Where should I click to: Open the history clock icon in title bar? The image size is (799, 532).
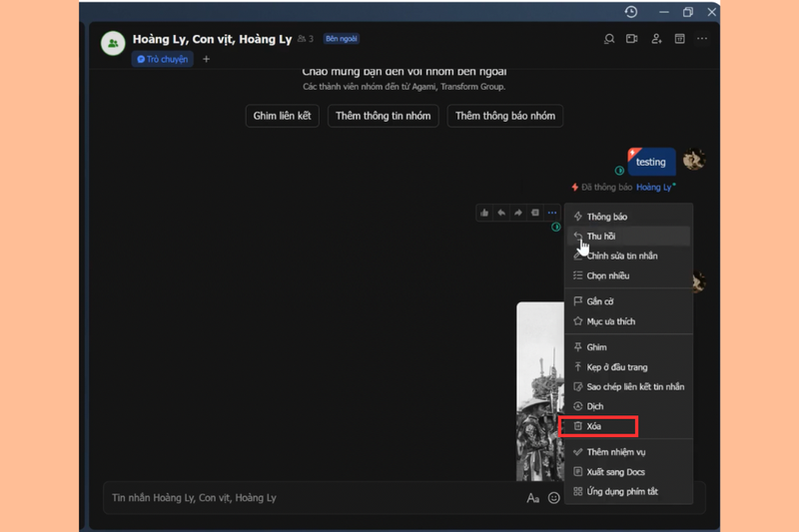pyautogui.click(x=631, y=12)
